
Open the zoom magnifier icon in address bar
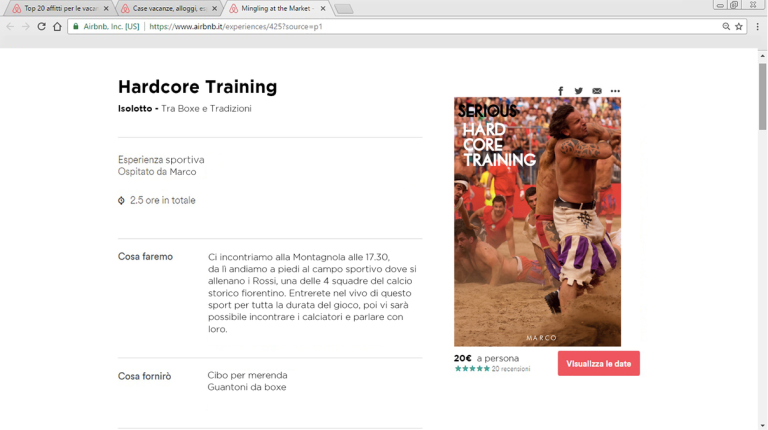(726, 26)
